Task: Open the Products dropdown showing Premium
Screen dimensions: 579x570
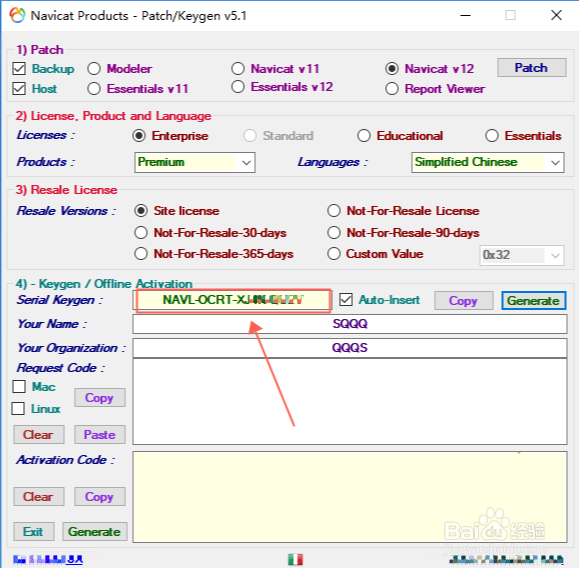Action: point(195,162)
